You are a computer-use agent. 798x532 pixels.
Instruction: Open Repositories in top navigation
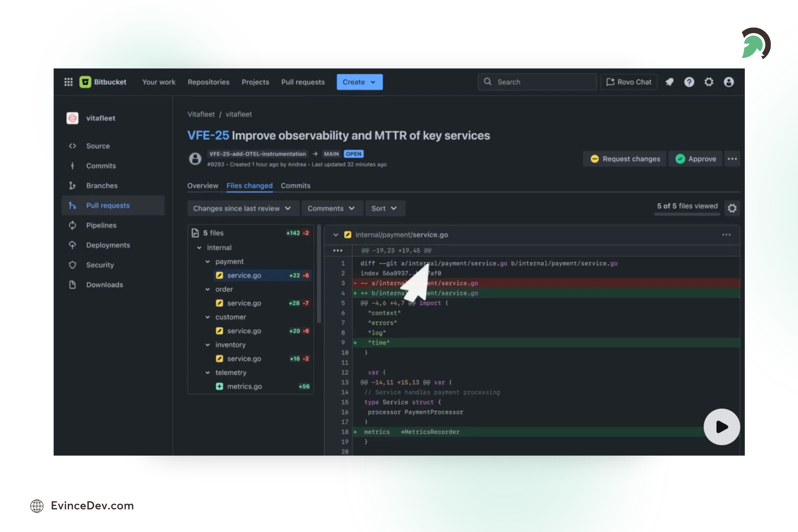(x=208, y=82)
